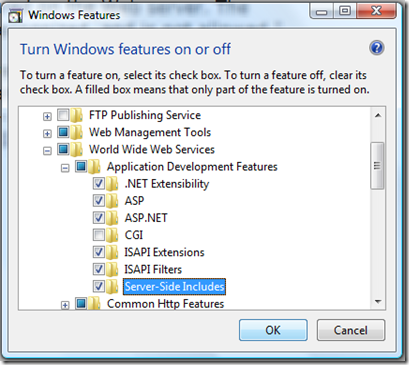Select the ASP feature label
Viewport: 409px width, 365px height.
click(134, 201)
